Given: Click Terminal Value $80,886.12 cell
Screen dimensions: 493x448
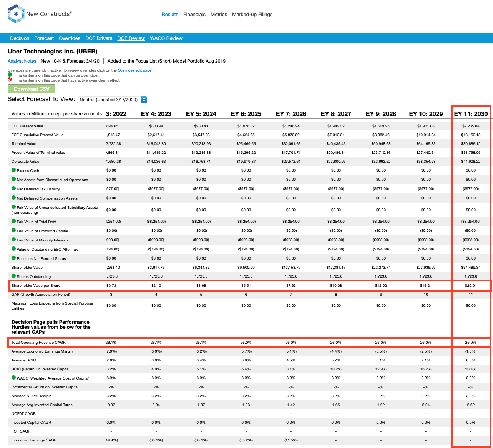Looking at the screenshot, I should [471, 144].
